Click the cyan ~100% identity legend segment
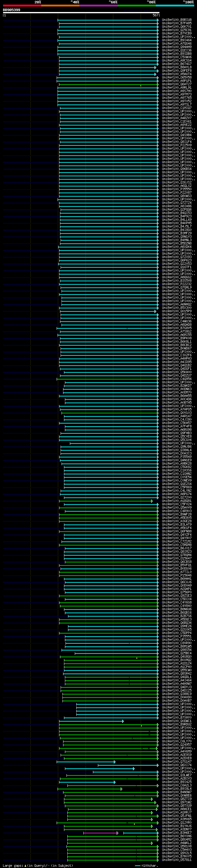The image size is (197, 868). (x=175, y=6)
